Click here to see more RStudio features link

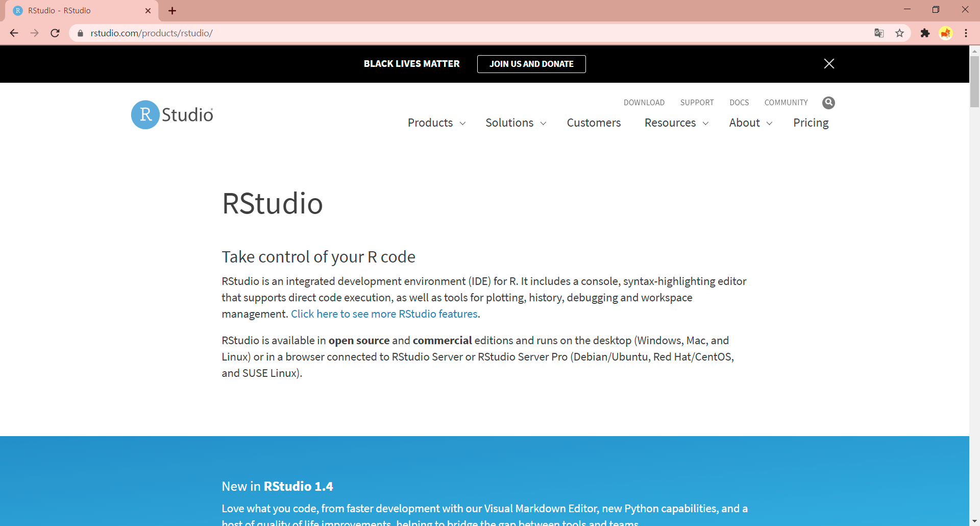[x=384, y=314]
